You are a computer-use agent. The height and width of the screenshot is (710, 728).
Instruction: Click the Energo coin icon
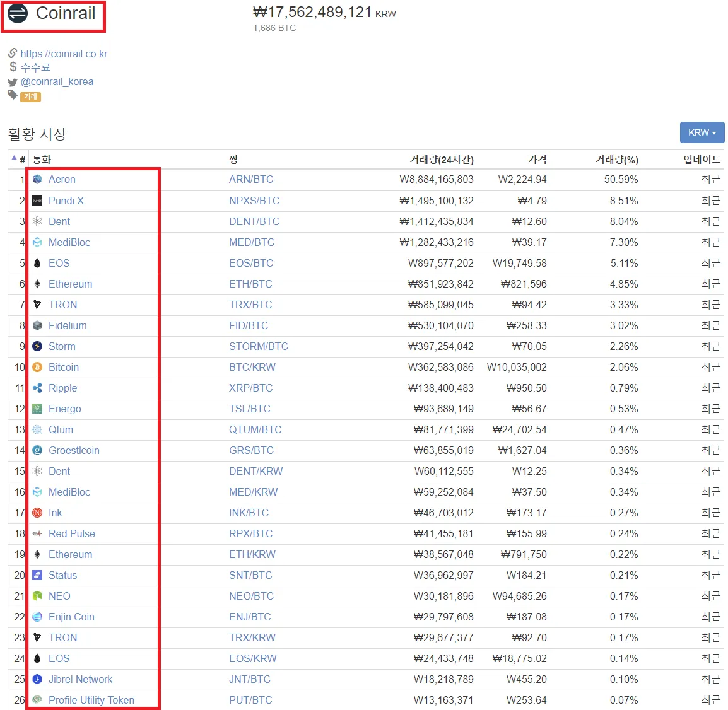(38, 409)
